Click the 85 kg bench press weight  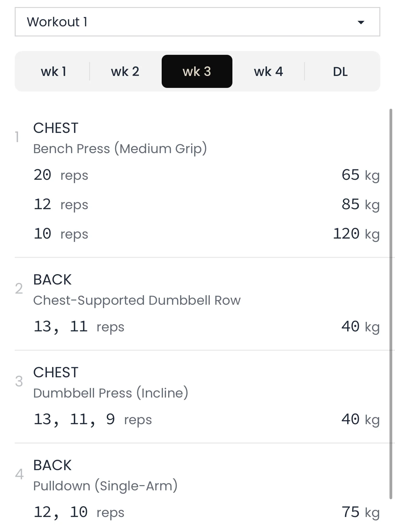click(x=360, y=205)
